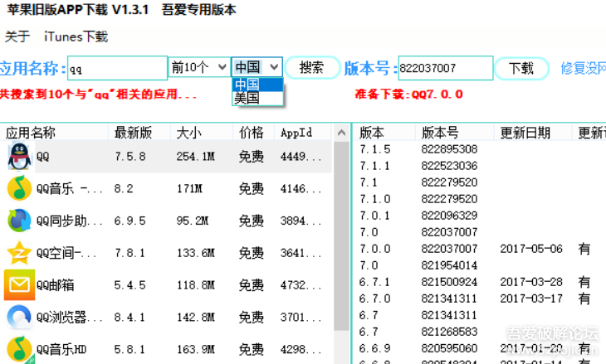Select the QQ penguin app icon
606x364 pixels.
point(19,157)
